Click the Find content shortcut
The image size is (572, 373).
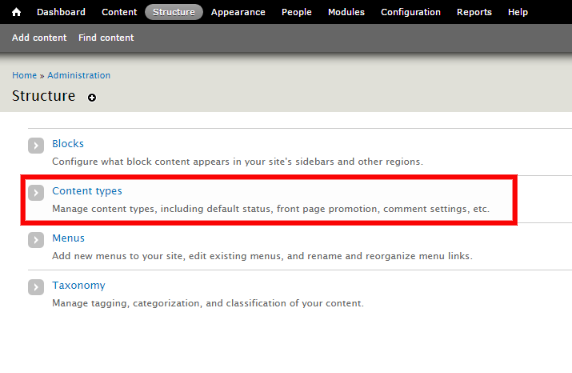click(106, 38)
